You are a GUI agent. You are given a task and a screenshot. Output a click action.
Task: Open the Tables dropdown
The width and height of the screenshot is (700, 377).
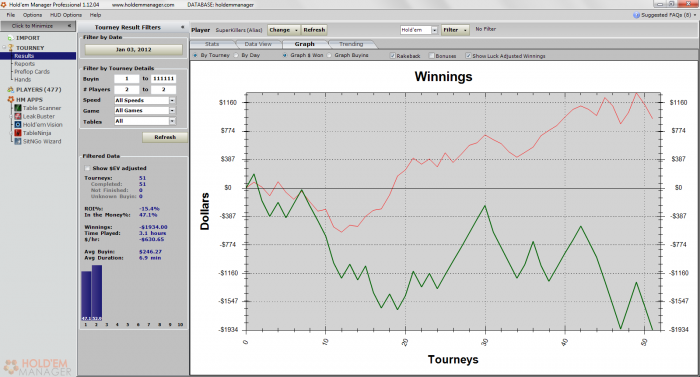pyautogui.click(x=172, y=121)
